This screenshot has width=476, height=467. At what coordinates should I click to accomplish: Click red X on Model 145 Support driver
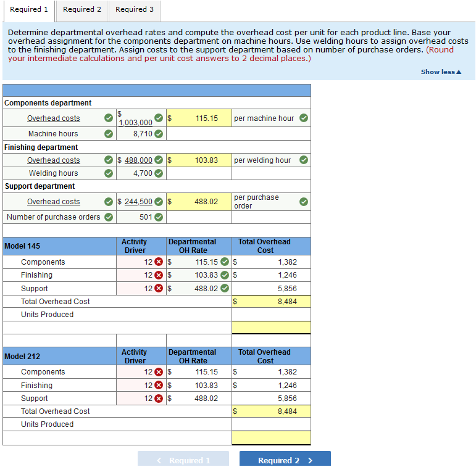coord(159,288)
